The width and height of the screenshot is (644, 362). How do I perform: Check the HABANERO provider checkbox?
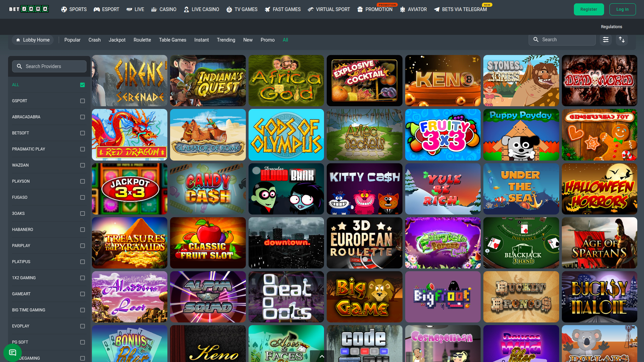pos(83,230)
